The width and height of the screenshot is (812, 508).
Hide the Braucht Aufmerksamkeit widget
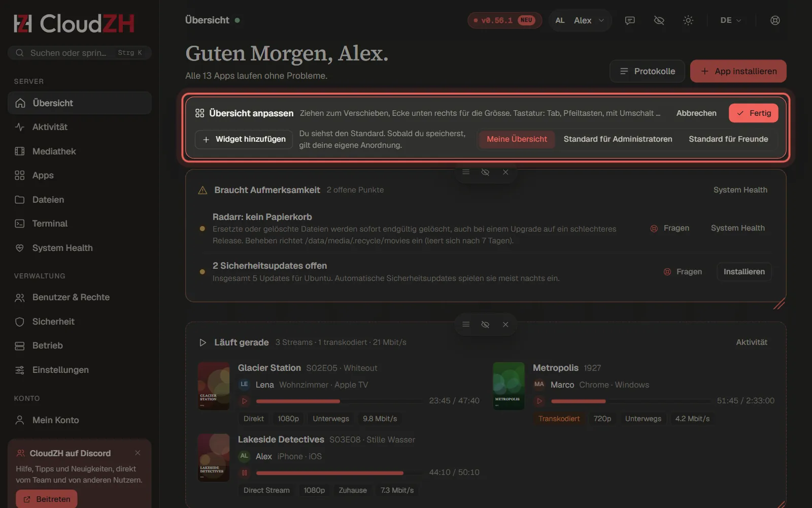[x=485, y=172]
